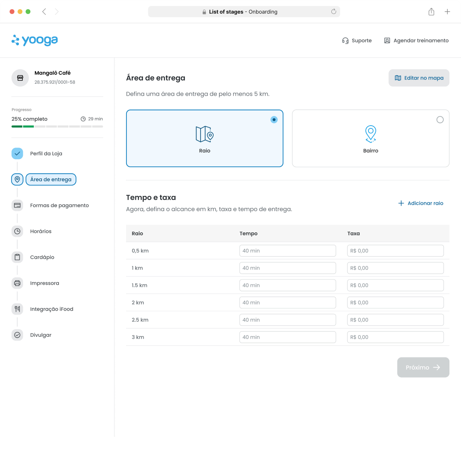461x476 pixels.
Task: Click the onboarding progress bar
Action: tap(57, 126)
